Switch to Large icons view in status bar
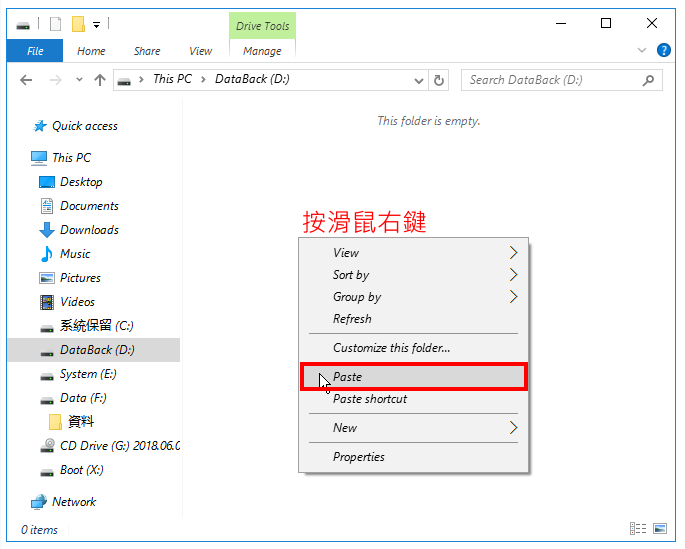Screen dimensions: 685x549 coord(660,528)
